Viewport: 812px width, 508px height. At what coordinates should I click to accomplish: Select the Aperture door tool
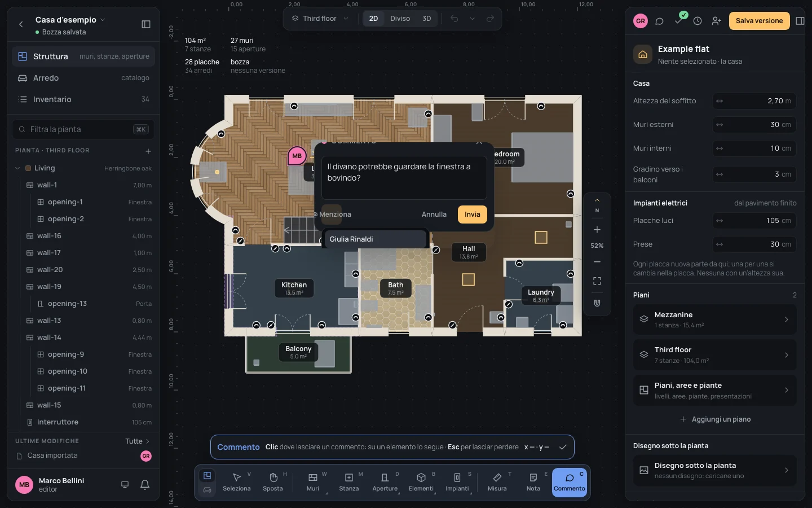385,482
